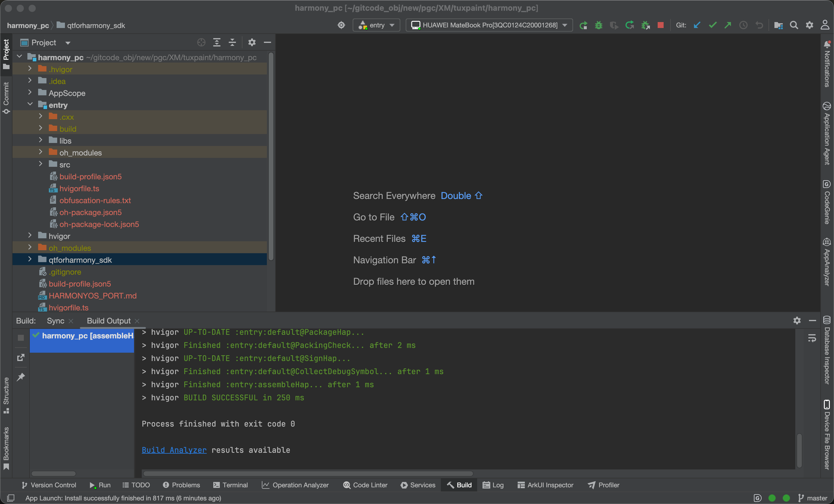Open the Problems tool window
This screenshot has height=504, width=834.
click(x=181, y=485)
